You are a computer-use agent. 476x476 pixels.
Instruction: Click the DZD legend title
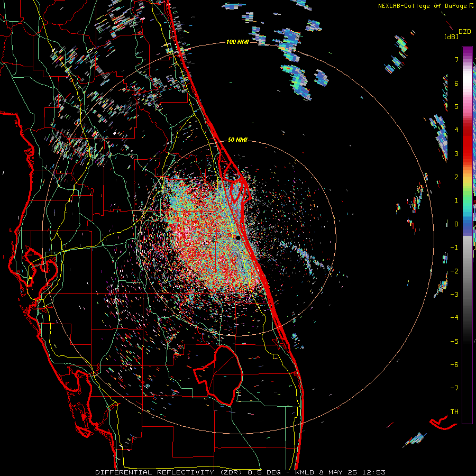464,32
